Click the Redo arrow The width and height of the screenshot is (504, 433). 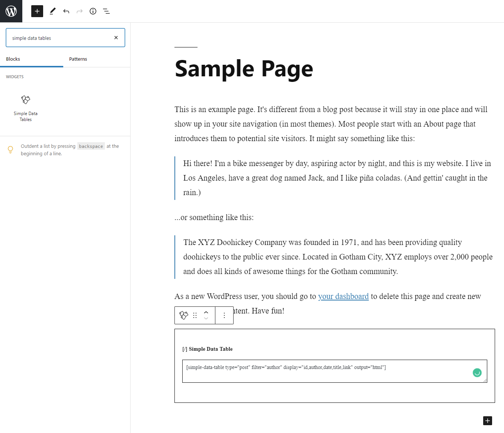coord(80,11)
